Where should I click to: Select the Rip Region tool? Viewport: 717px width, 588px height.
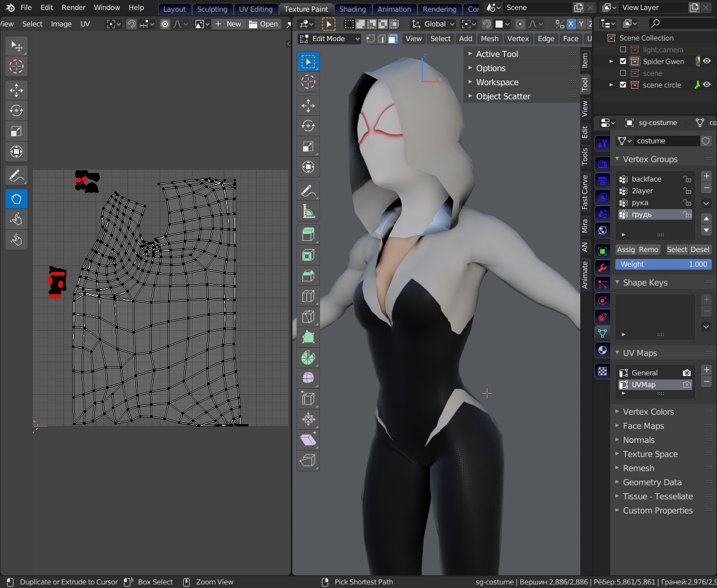tap(308, 460)
